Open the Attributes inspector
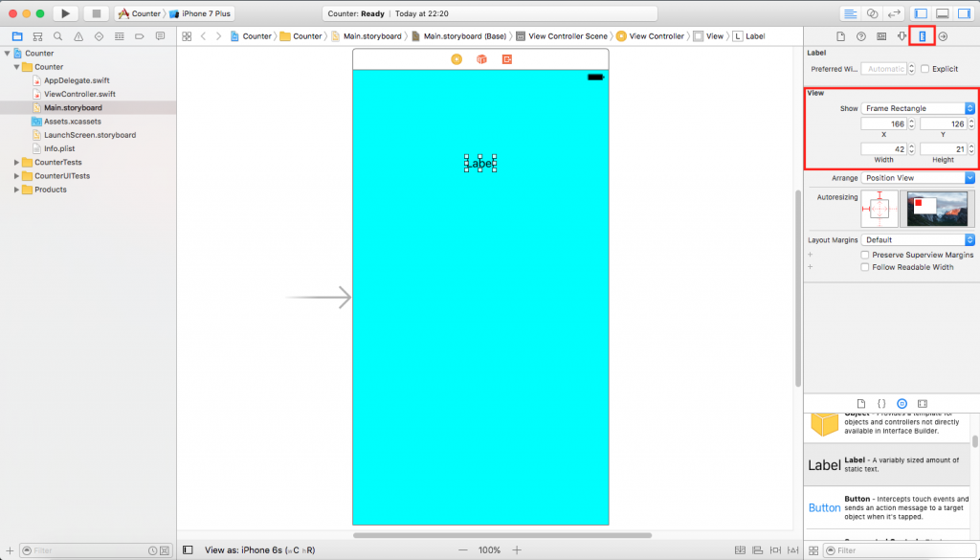Image resolution: width=980 pixels, height=560 pixels. coord(902,36)
